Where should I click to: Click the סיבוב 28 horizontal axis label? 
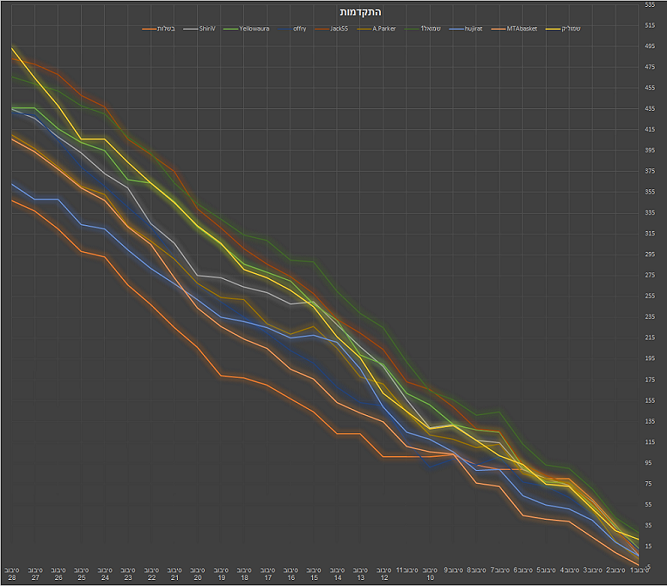click(x=12, y=574)
